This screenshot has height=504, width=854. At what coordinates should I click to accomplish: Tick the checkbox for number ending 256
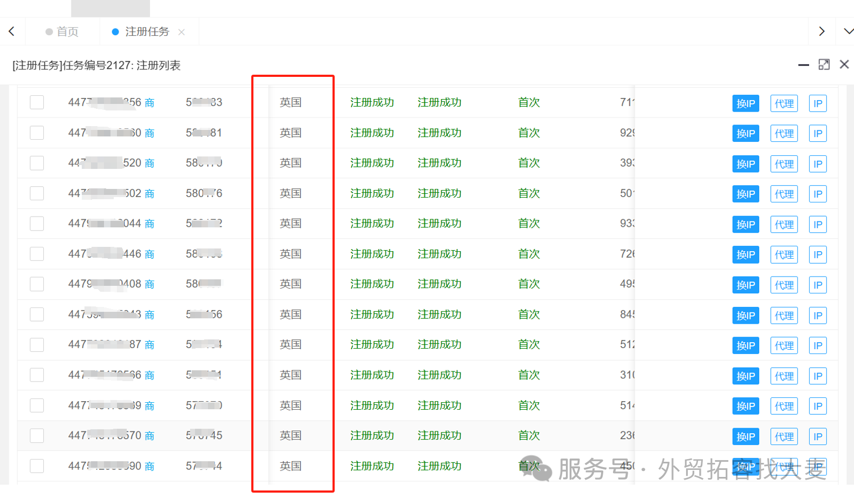click(37, 102)
